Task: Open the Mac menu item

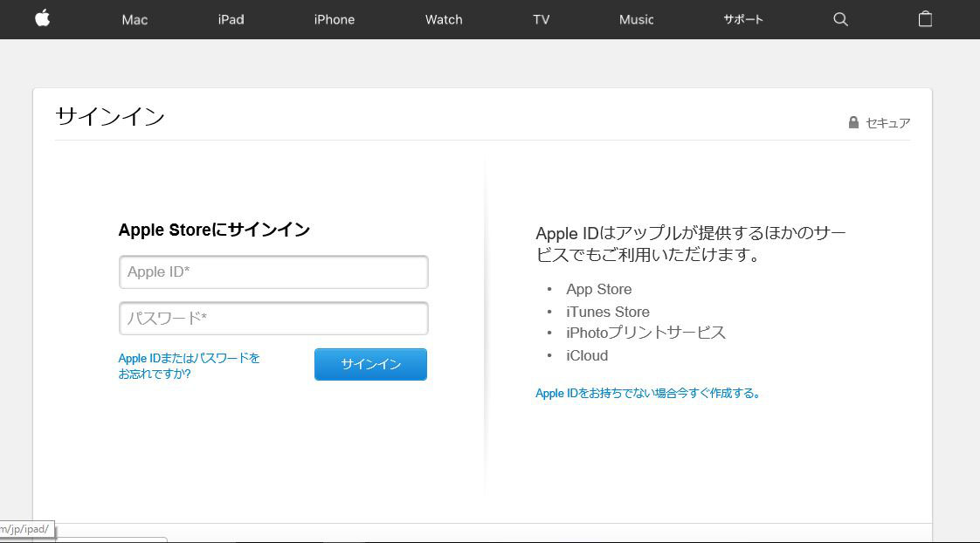Action: click(x=135, y=19)
